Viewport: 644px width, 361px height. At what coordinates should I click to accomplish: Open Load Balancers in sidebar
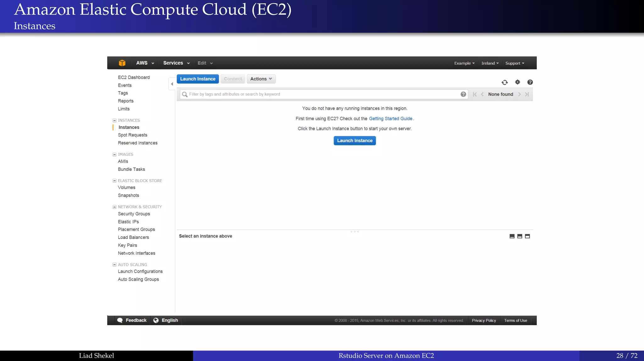pos(133,237)
